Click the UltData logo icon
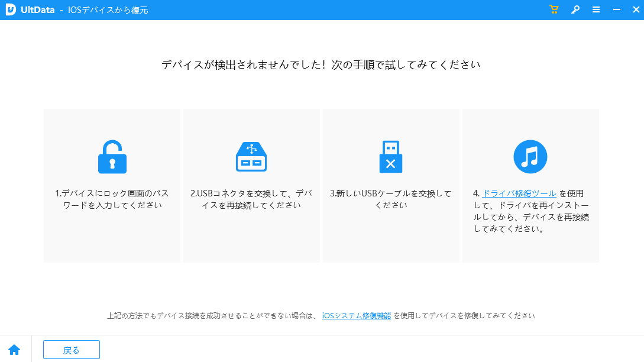644x362 pixels. click(10, 9)
